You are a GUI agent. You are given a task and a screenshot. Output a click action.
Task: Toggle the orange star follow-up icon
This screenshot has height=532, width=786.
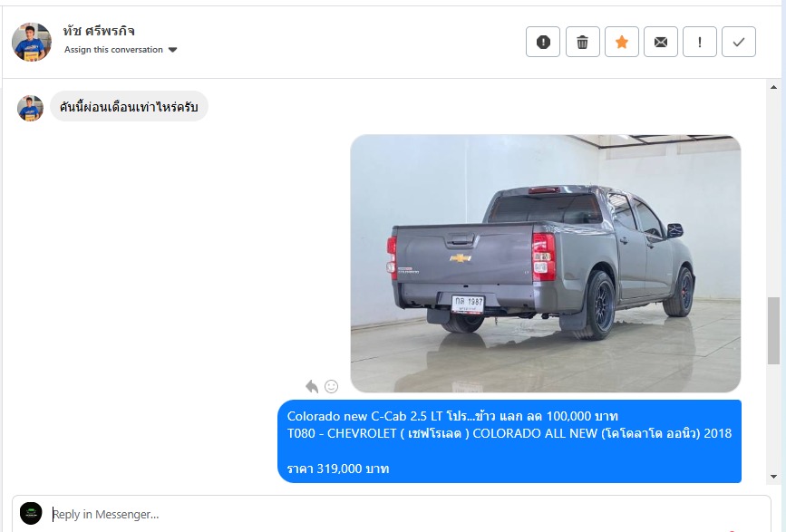click(x=622, y=42)
